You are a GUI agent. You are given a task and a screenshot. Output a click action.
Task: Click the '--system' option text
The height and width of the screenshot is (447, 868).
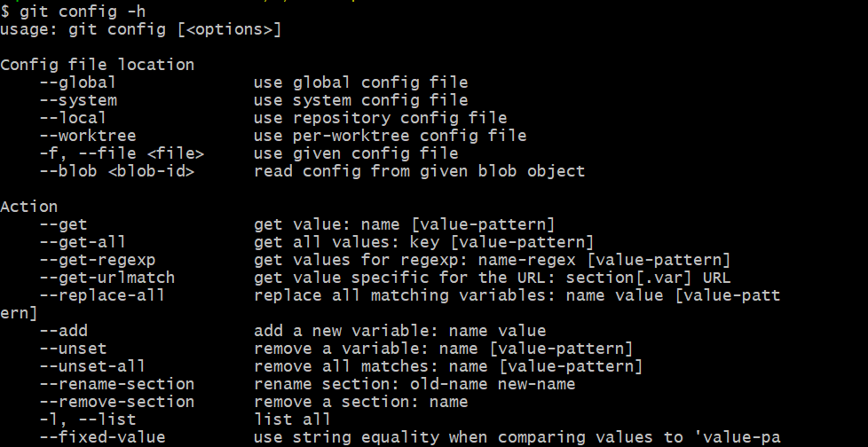[x=77, y=100]
